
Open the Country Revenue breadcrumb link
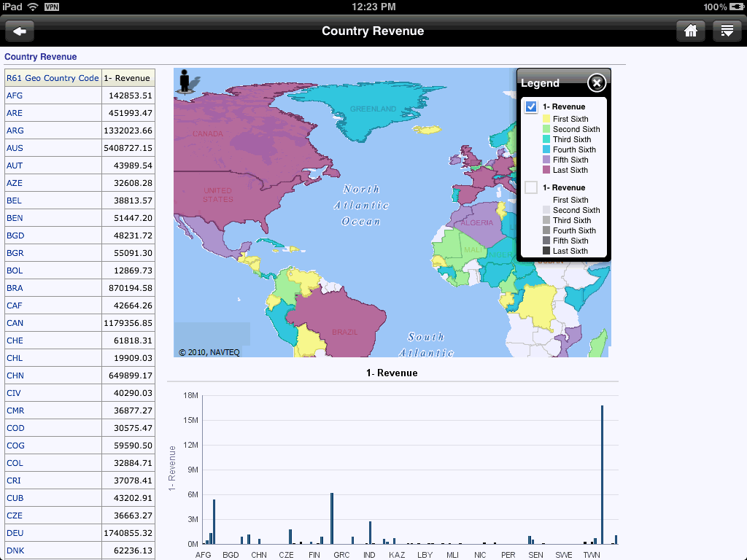[x=30, y=56]
